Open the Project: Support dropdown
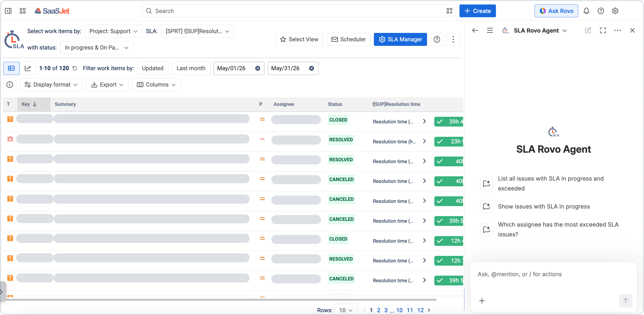 tap(114, 31)
